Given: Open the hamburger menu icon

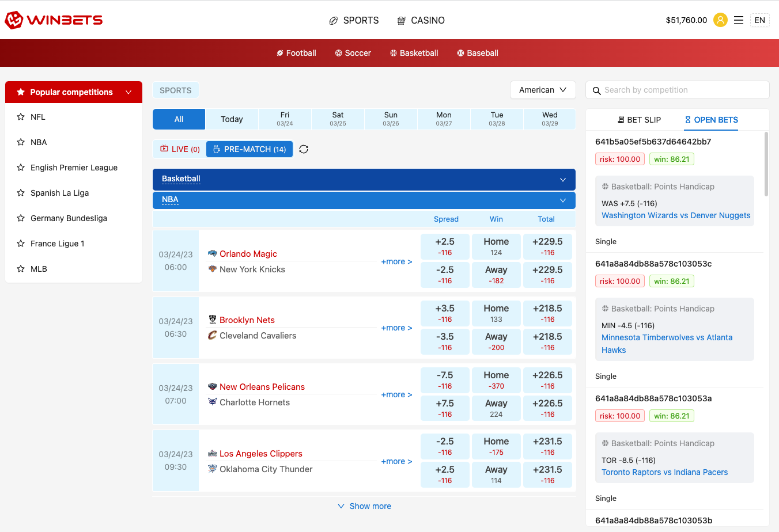Looking at the screenshot, I should (x=739, y=20).
